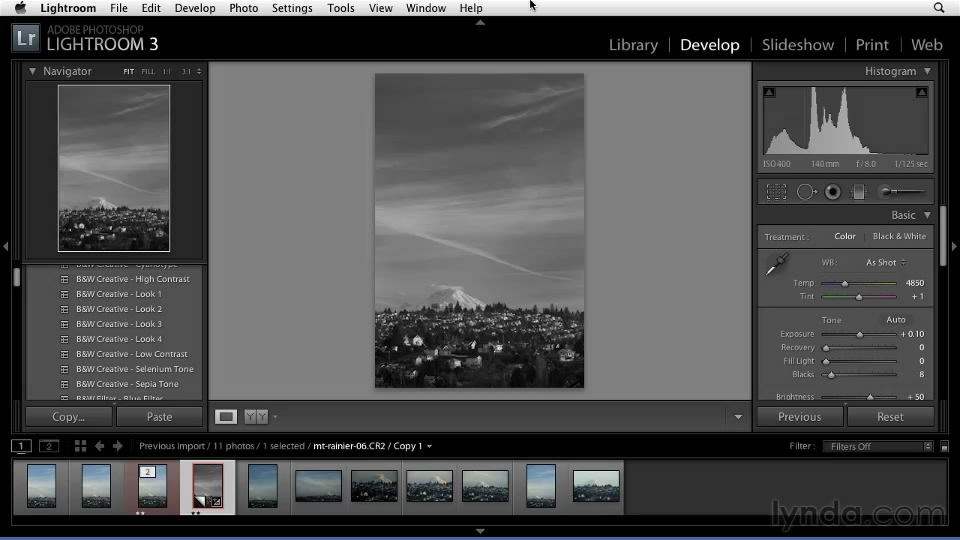Collapse the Histogram panel
Viewport: 960px width, 540px height.
(x=928, y=71)
